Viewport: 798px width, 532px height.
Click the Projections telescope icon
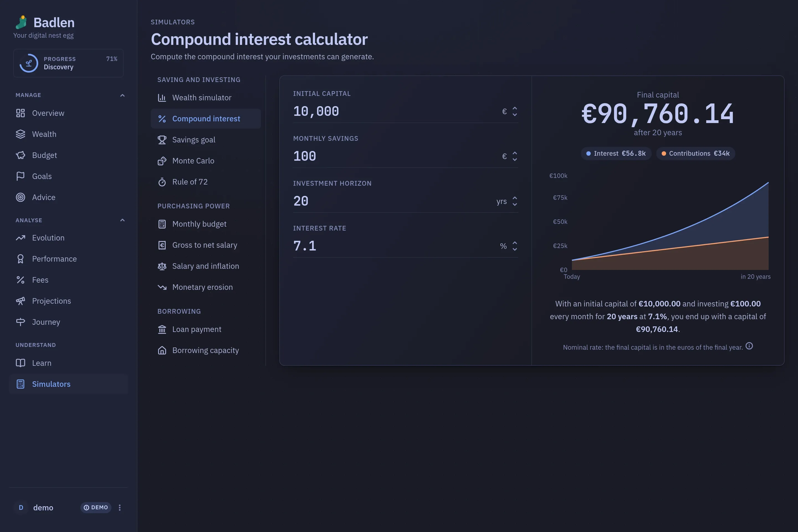click(20, 301)
